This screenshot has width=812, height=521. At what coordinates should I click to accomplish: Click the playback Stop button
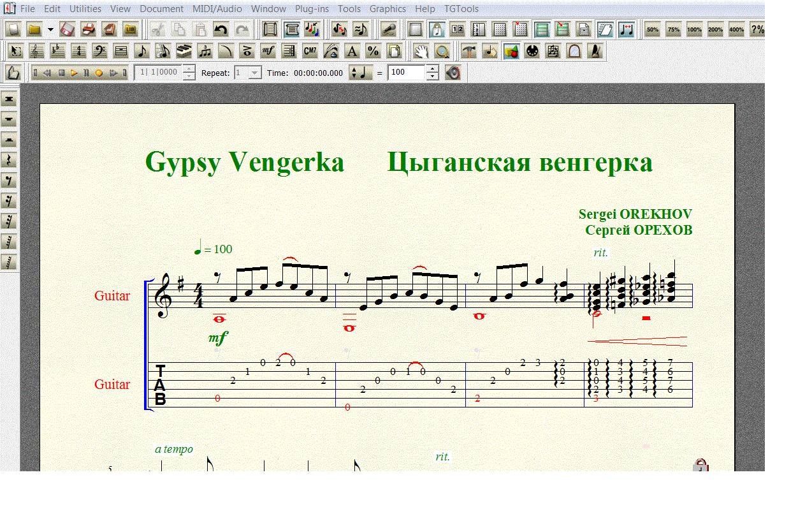[62, 73]
